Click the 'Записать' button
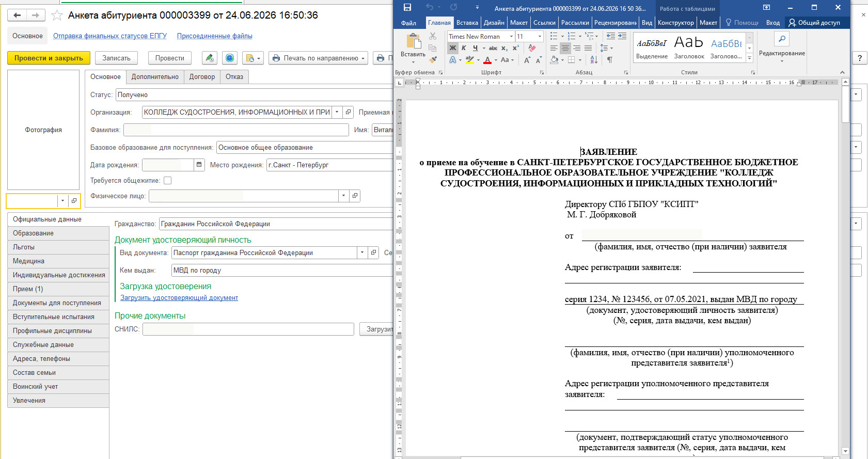The image size is (868, 459). (116, 58)
